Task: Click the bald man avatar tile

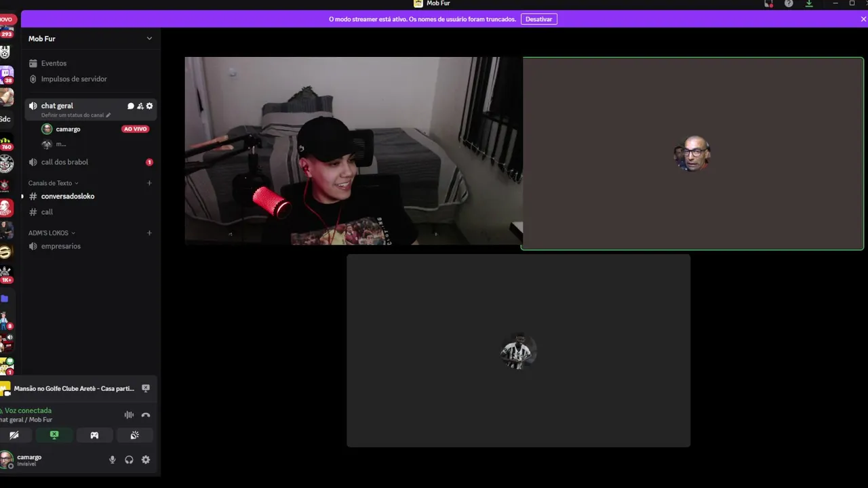Action: point(692,154)
